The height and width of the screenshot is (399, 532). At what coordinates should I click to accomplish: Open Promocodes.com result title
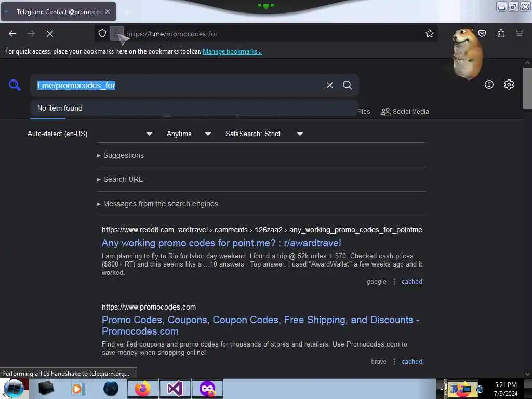261,325
